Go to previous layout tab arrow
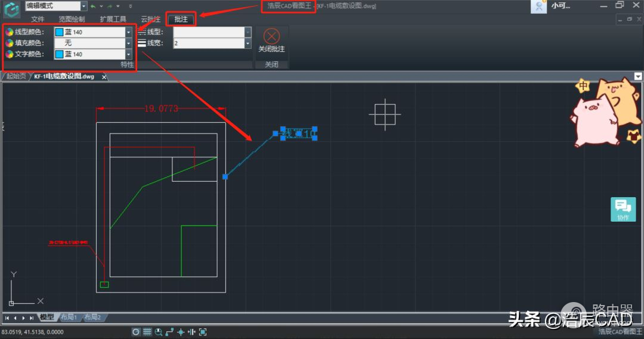This screenshot has width=644, height=339. click(15, 318)
